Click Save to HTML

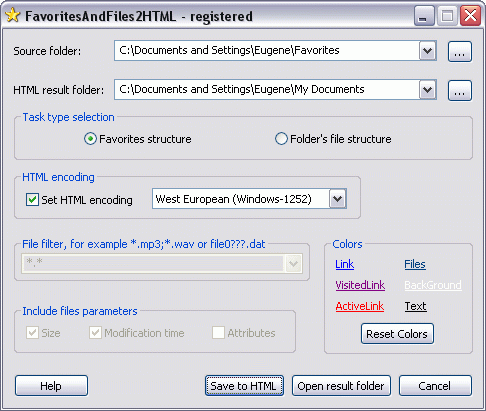click(x=244, y=386)
